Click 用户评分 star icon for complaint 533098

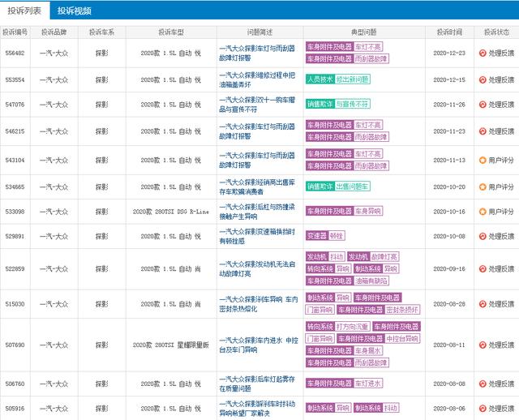click(x=483, y=212)
